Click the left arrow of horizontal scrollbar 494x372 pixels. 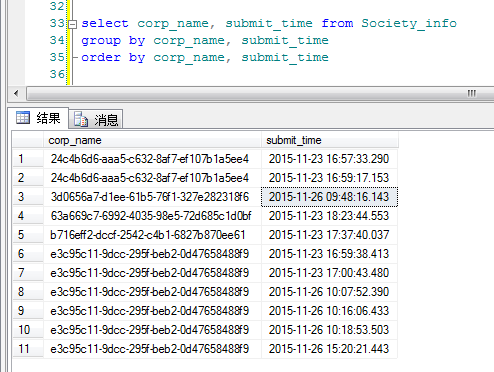(16, 93)
